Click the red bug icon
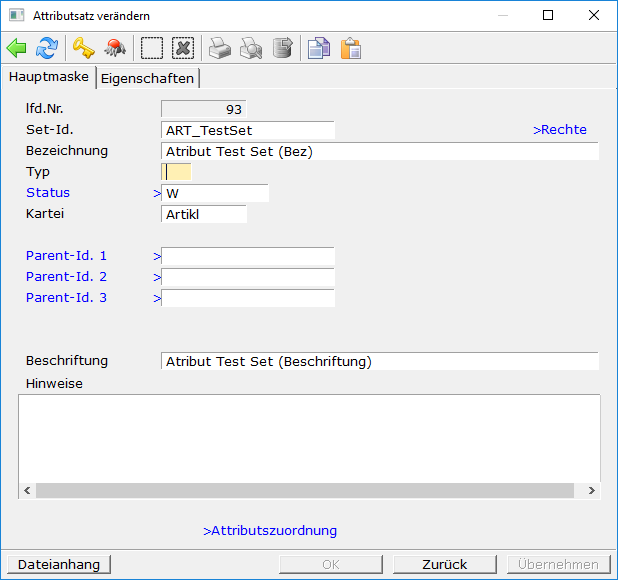 pos(115,48)
